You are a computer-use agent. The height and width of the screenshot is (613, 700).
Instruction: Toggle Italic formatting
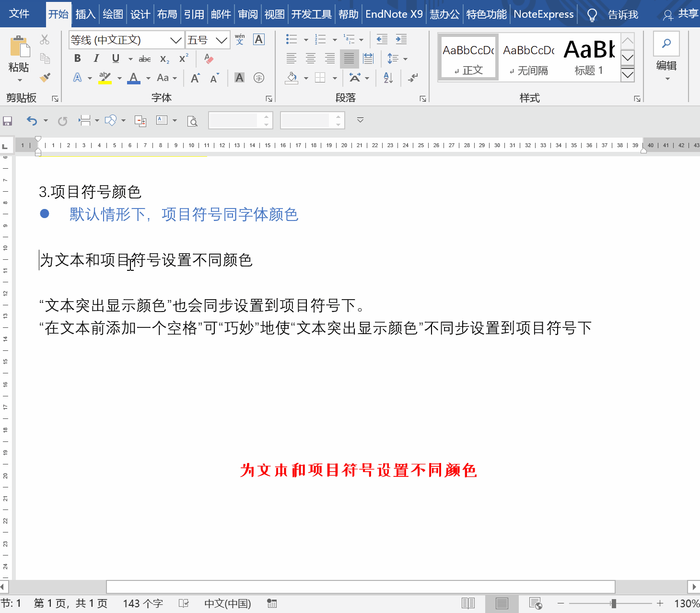(96, 58)
